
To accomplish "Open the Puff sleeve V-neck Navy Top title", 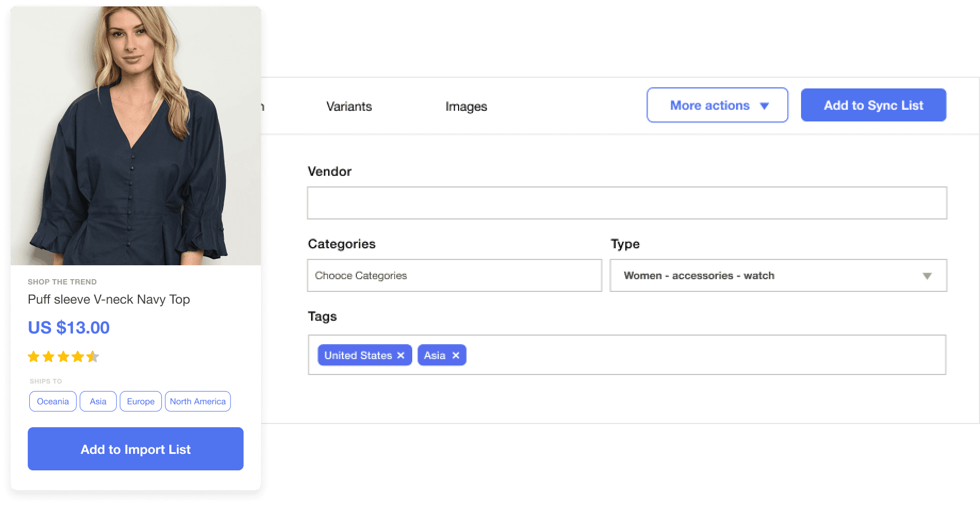I will [109, 299].
